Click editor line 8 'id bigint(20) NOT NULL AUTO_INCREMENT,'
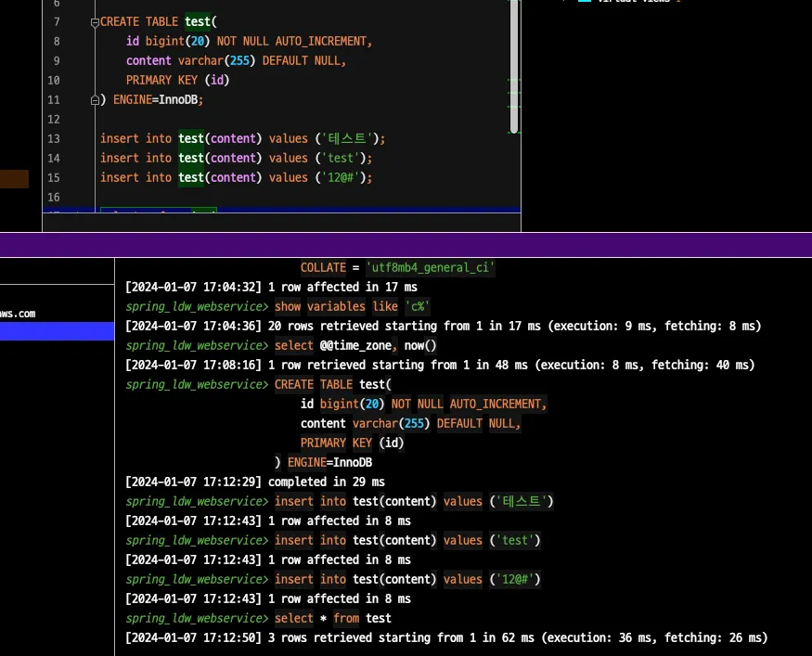812x656 pixels. pos(249,42)
